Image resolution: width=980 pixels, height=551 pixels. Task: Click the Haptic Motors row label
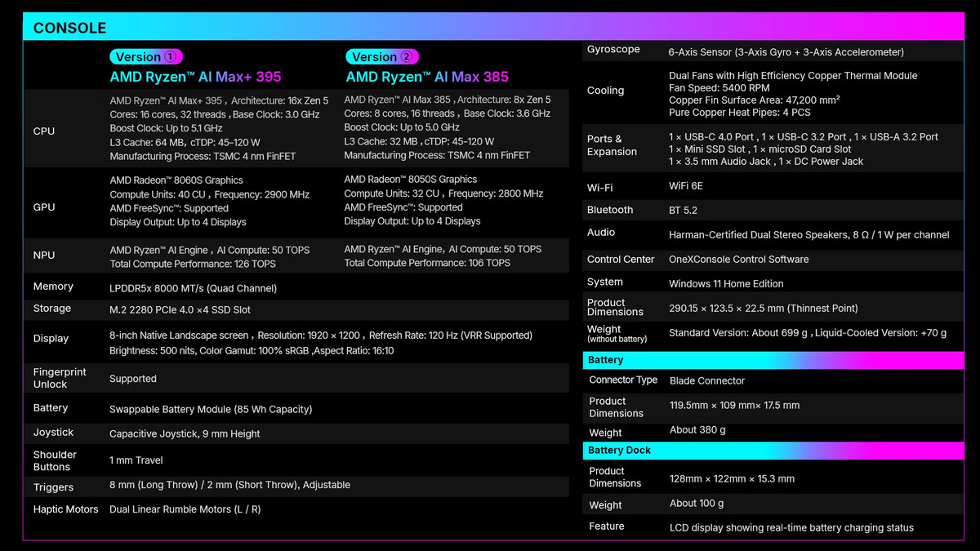pos(66,509)
